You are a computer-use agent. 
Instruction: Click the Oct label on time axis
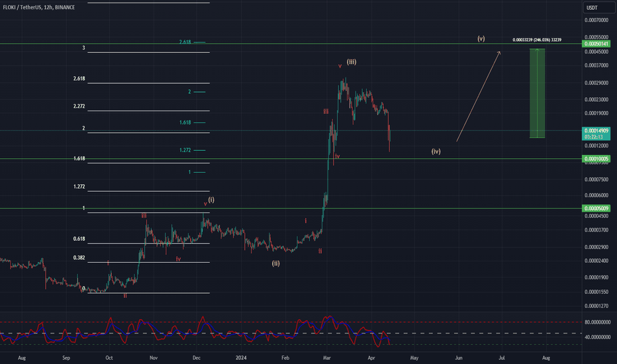click(x=109, y=357)
